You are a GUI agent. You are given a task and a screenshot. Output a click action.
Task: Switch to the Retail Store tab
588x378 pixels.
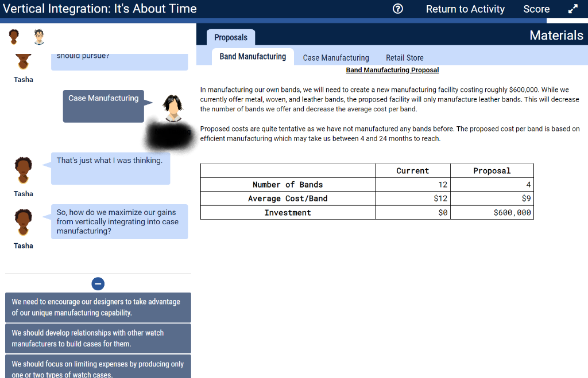(404, 57)
